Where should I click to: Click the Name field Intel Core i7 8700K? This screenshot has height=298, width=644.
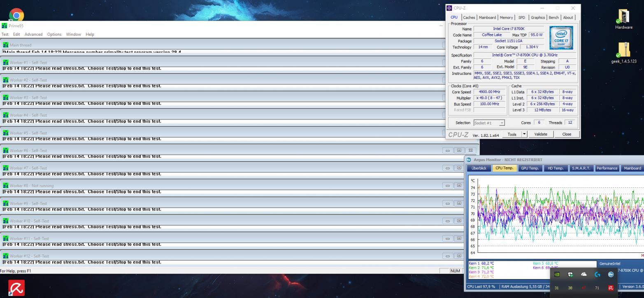pyautogui.click(x=509, y=29)
